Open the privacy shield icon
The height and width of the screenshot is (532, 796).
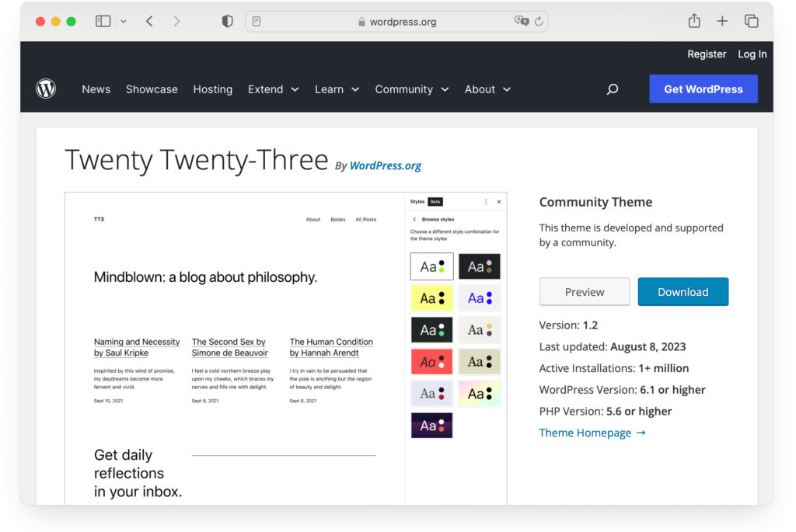(x=228, y=21)
